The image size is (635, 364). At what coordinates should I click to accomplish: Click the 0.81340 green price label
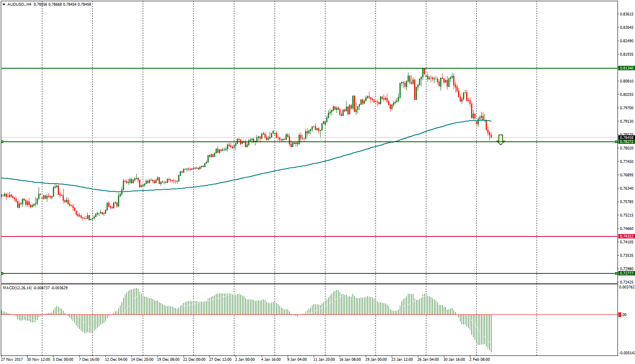(x=626, y=68)
